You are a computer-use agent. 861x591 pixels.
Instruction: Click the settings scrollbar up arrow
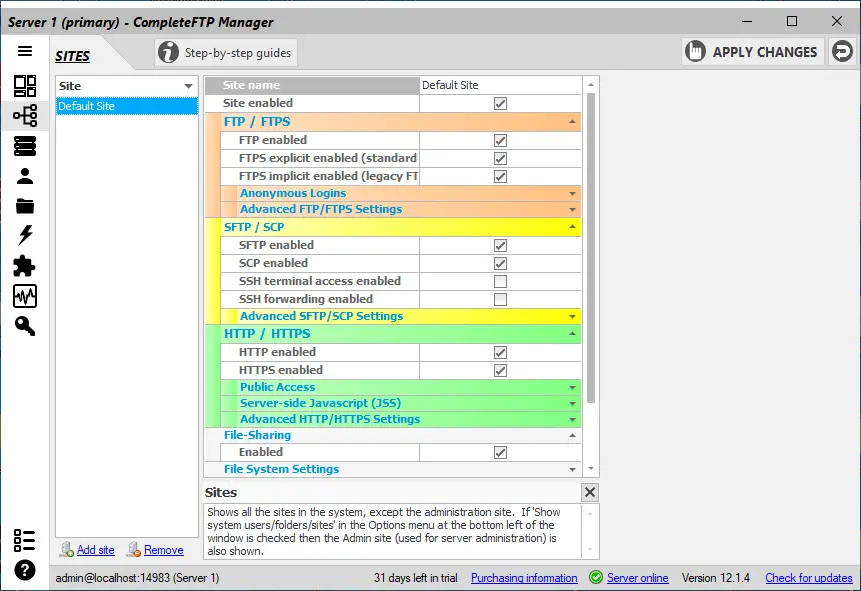591,85
